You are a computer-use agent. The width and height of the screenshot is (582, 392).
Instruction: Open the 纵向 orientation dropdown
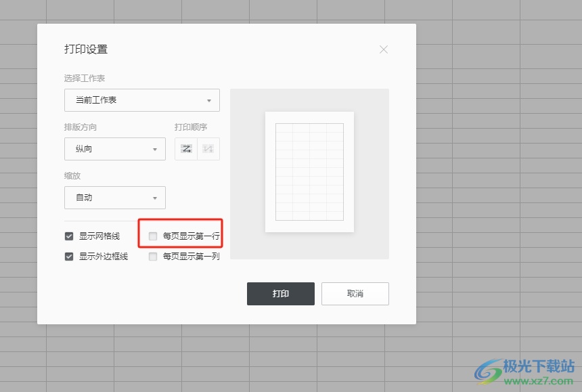coord(114,149)
